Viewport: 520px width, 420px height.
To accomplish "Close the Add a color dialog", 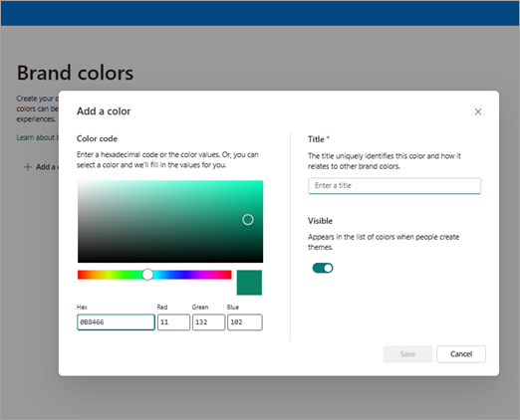I will click(478, 111).
